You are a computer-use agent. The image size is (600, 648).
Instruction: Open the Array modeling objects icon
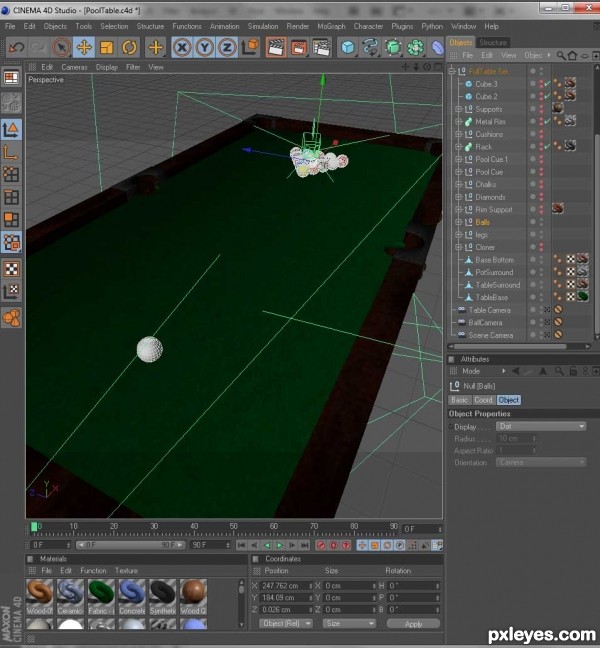click(416, 48)
